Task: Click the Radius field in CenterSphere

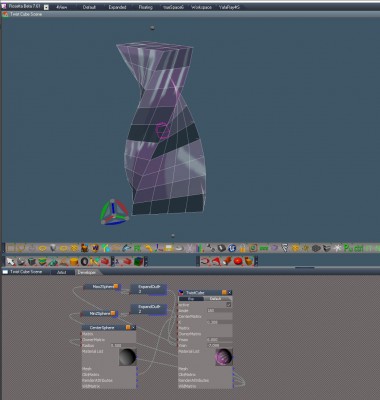Action: coord(123,346)
